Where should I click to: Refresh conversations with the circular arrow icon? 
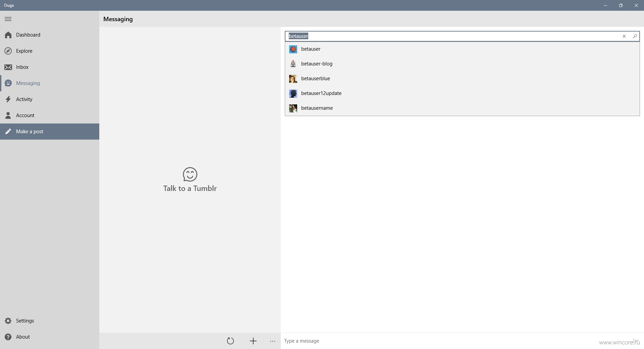230,341
